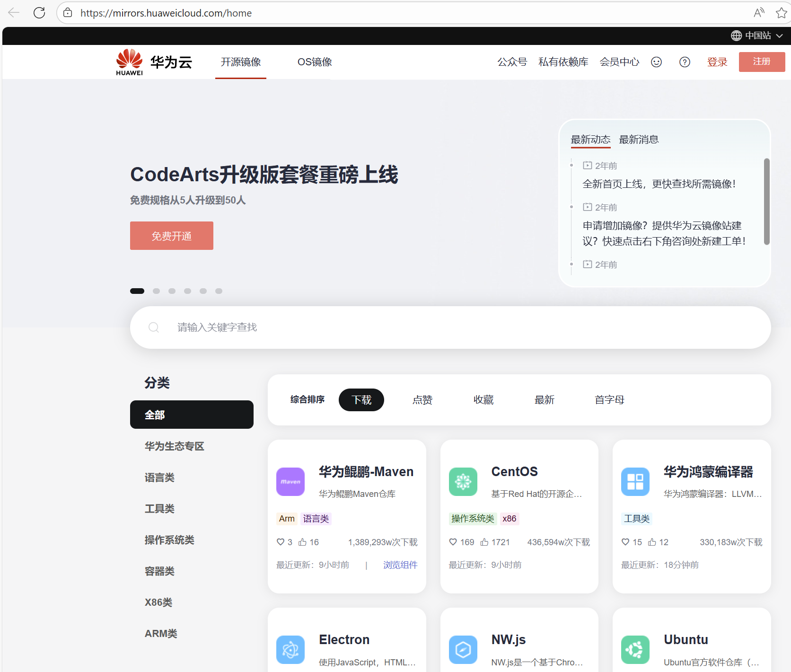The image size is (791, 672).
Task: Click the NW.js card icon
Action: coord(463,650)
